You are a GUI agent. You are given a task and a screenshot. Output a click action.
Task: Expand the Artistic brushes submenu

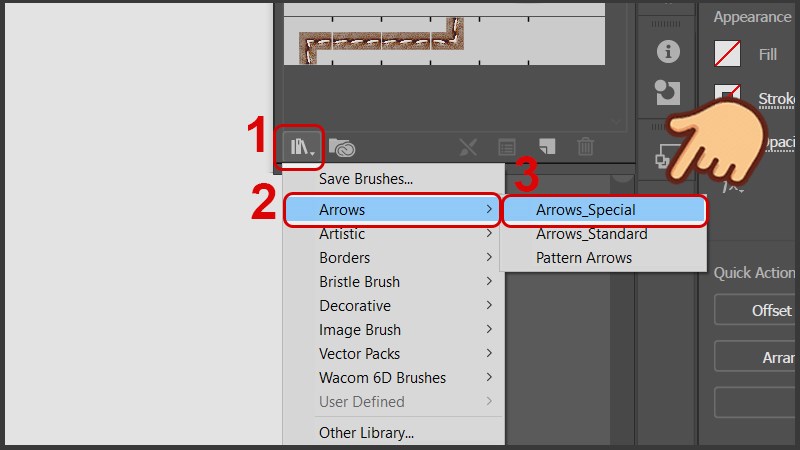pyautogui.click(x=342, y=234)
